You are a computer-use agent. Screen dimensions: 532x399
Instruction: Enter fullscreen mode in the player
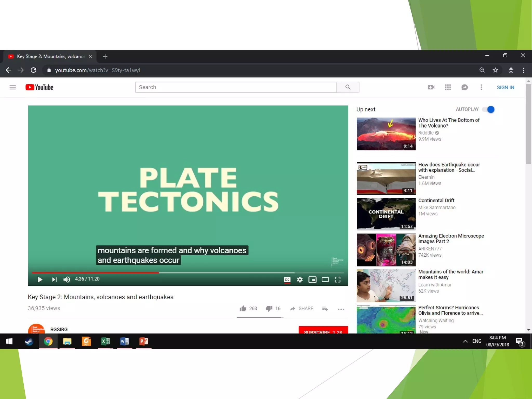click(337, 280)
